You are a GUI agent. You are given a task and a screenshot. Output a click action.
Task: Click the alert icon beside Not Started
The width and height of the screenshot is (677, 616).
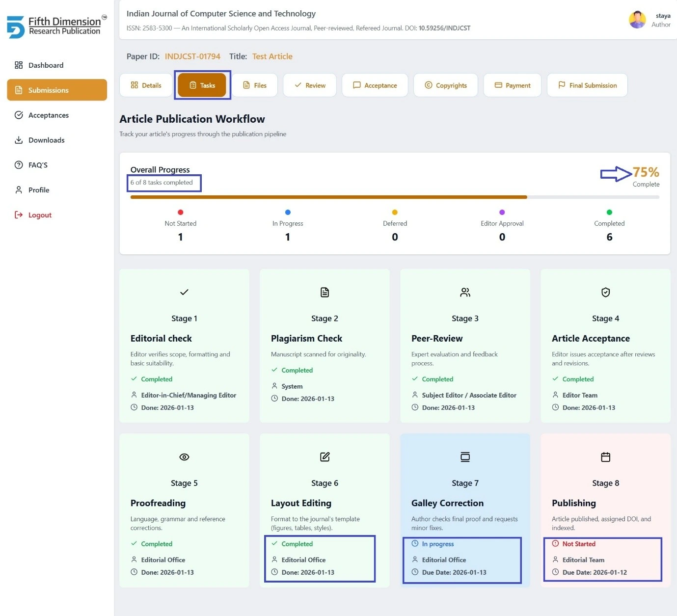555,543
